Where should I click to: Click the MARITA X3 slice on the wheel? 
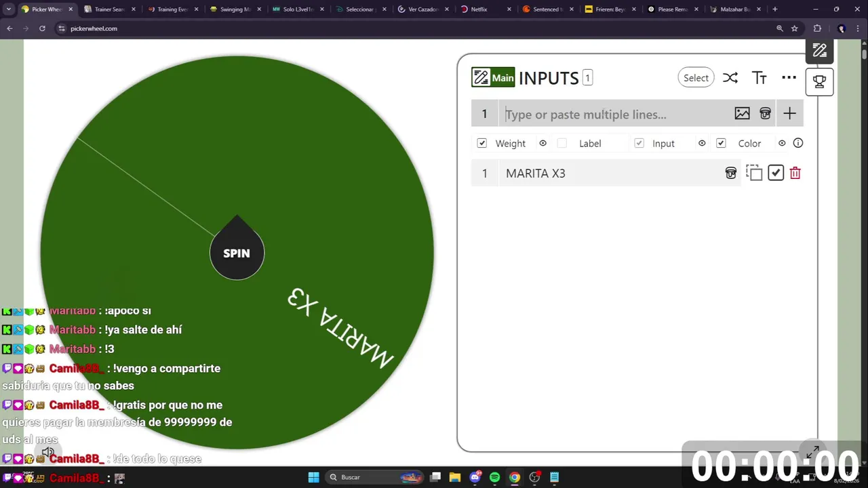click(x=339, y=327)
